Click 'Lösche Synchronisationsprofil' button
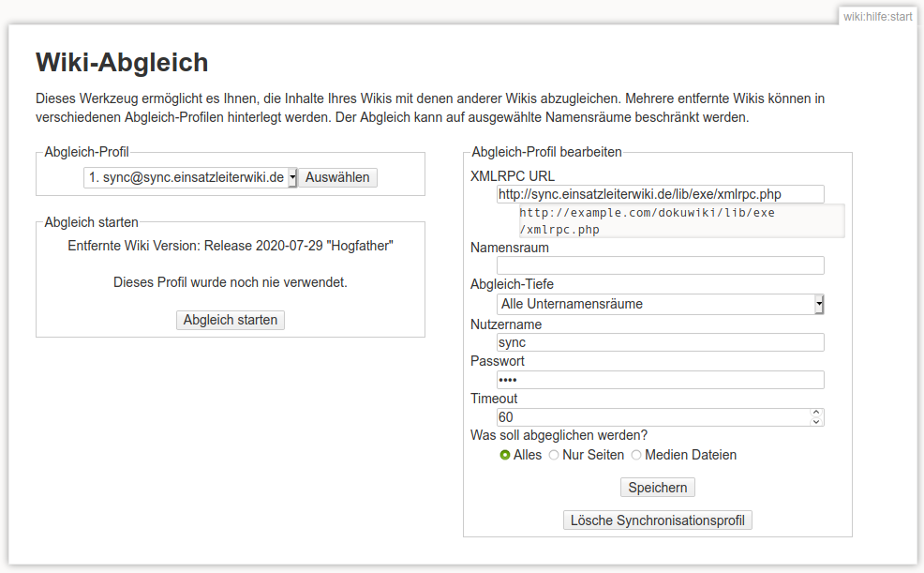This screenshot has width=924, height=573. (x=657, y=520)
